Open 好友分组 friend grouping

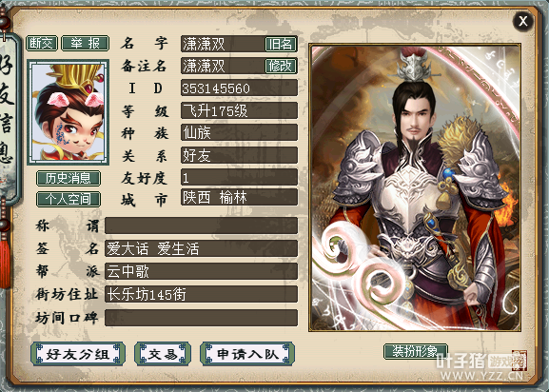78,354
